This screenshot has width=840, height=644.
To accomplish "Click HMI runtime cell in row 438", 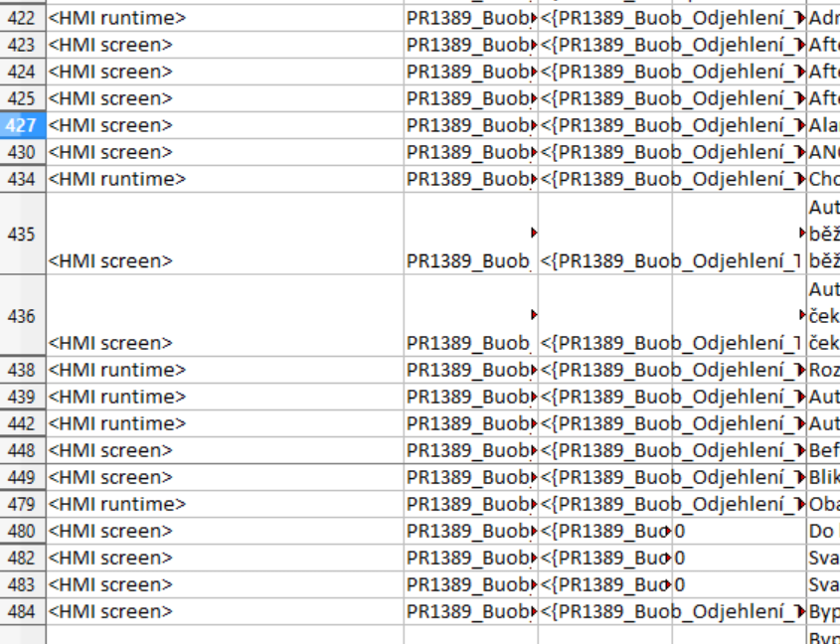I will [224, 370].
